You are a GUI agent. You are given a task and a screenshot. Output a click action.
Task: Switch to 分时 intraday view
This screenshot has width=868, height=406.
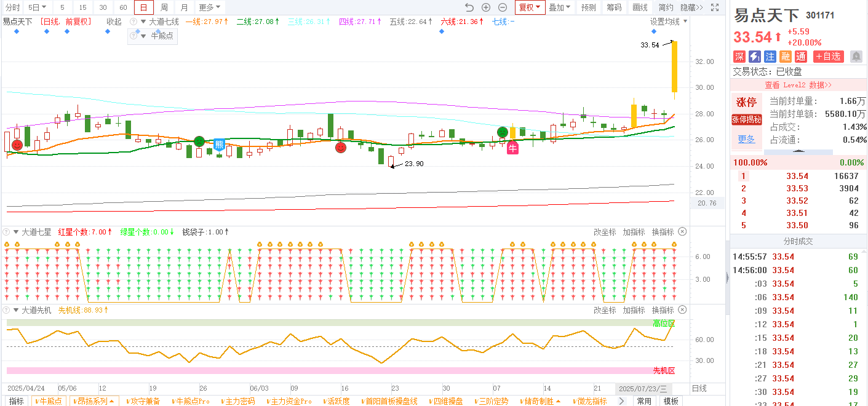12,7
